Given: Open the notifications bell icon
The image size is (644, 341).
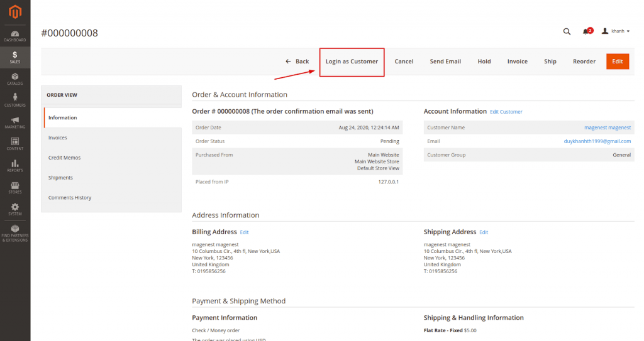Looking at the screenshot, I should [x=587, y=31].
